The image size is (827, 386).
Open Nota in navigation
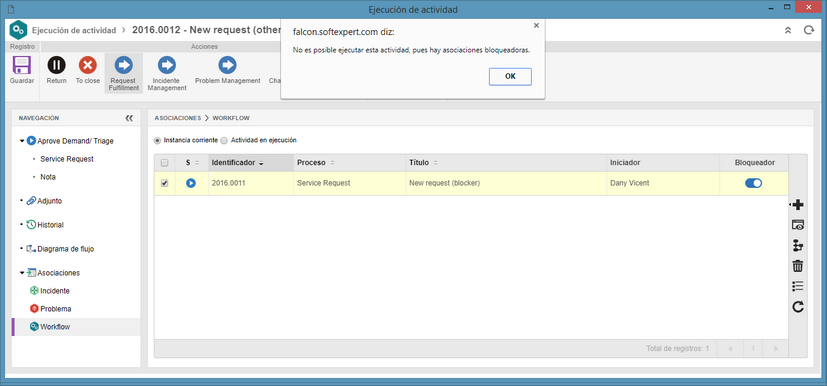pyautogui.click(x=48, y=177)
